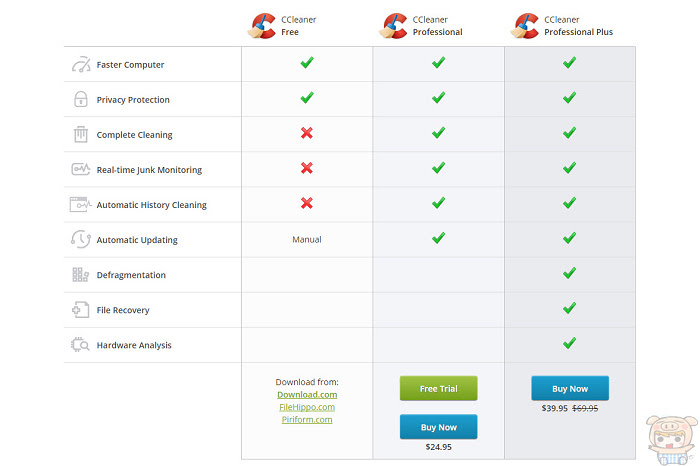Image resolution: width=700 pixels, height=466 pixels.
Task: Click the CCleaner Free logo
Action: pyautogui.click(x=262, y=26)
